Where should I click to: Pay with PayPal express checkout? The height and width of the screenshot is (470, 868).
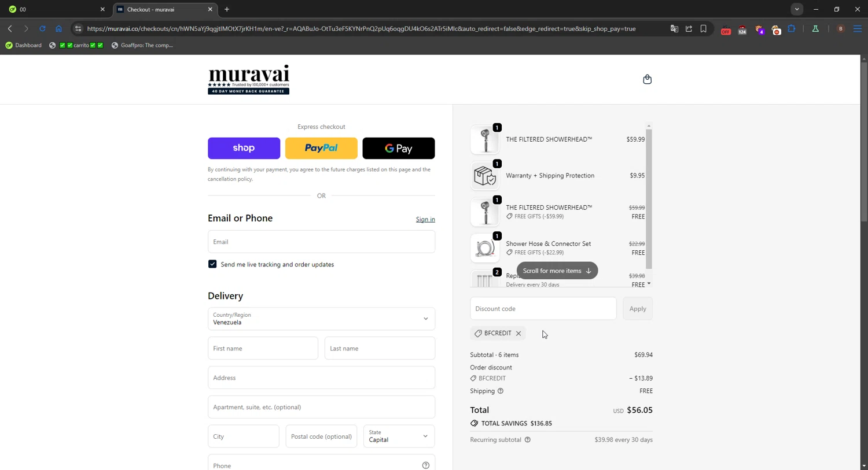click(x=321, y=148)
